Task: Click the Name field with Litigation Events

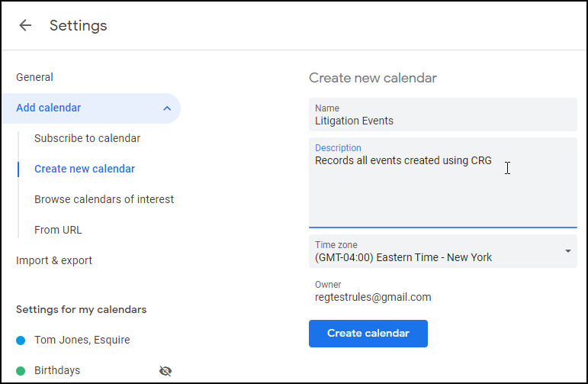Action: [442, 115]
